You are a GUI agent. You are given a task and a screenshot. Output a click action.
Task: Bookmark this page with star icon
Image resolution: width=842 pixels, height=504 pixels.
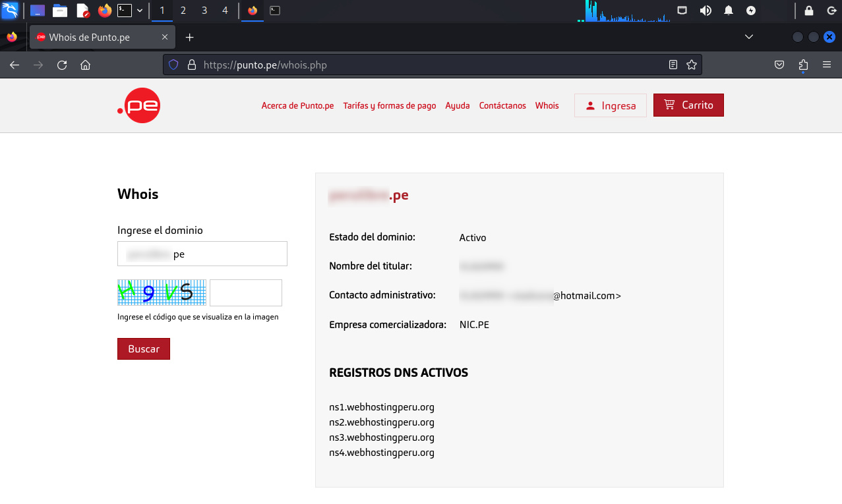[692, 65]
